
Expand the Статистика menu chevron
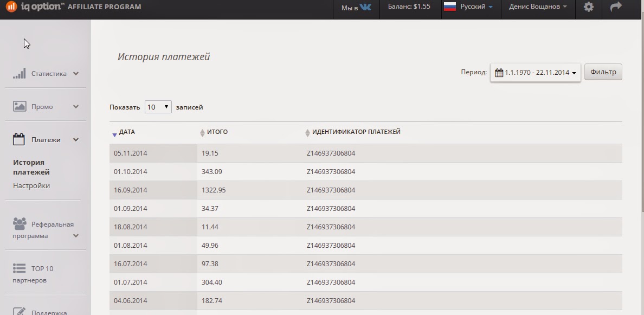[76, 74]
